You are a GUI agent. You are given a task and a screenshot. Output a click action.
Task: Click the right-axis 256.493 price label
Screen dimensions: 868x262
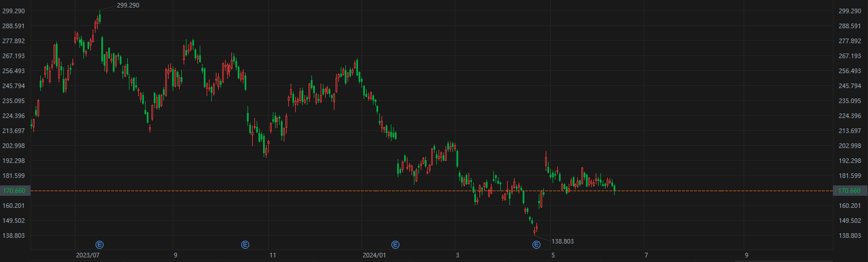coord(850,71)
